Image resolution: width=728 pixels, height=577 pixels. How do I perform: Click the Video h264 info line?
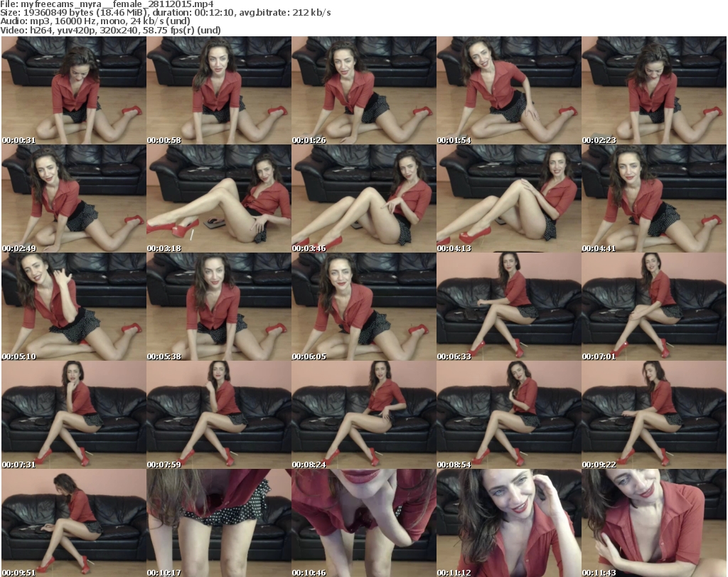pyautogui.click(x=110, y=30)
